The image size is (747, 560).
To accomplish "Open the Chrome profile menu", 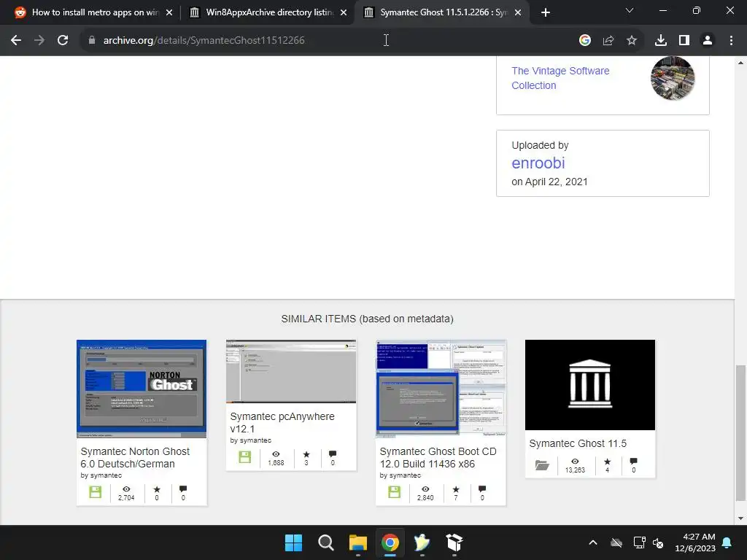I will click(708, 41).
